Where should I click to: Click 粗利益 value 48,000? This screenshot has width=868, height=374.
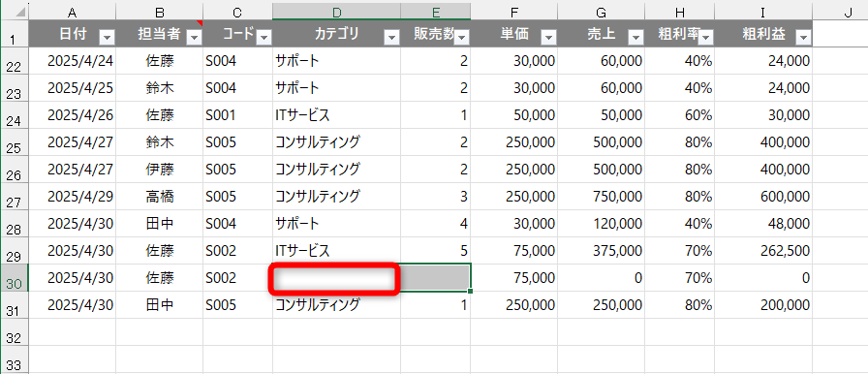tap(790, 224)
